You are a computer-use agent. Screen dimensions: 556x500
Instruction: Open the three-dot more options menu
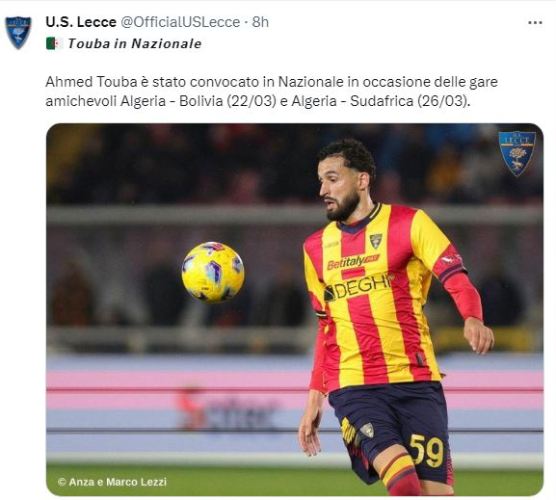(x=535, y=23)
